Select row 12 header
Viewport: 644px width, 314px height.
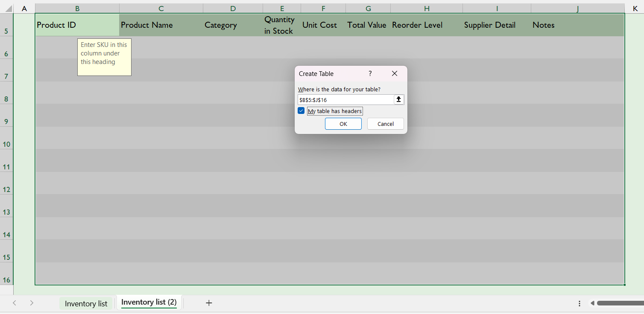(6, 183)
